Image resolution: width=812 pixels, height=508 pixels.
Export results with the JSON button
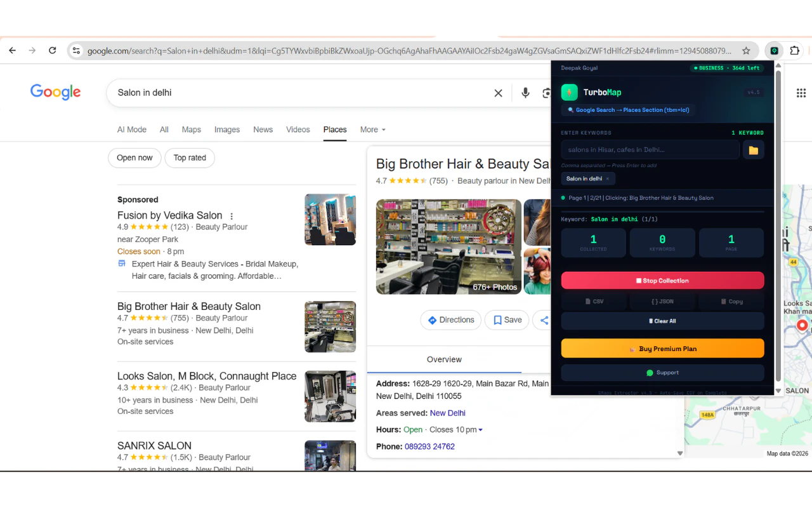tap(662, 302)
